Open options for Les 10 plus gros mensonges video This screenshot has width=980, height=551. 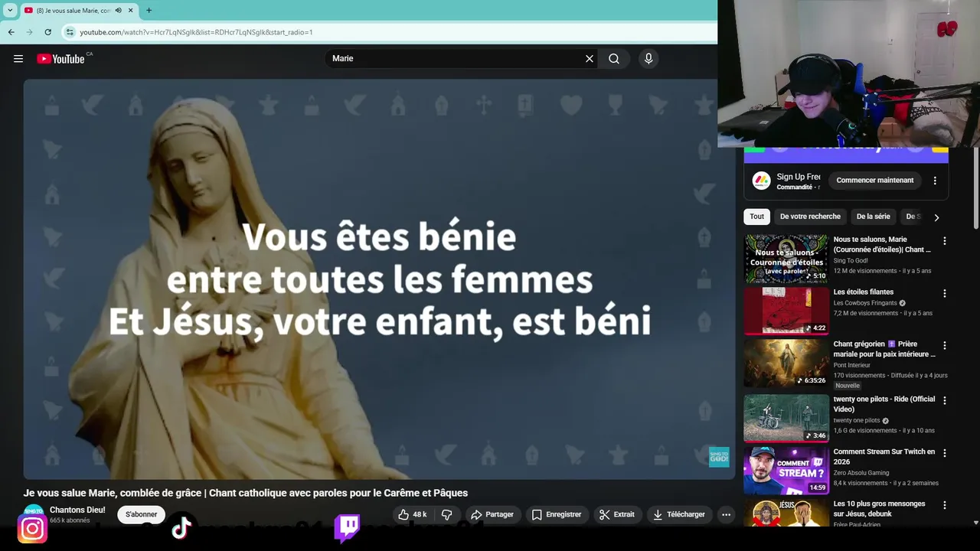[x=944, y=505]
